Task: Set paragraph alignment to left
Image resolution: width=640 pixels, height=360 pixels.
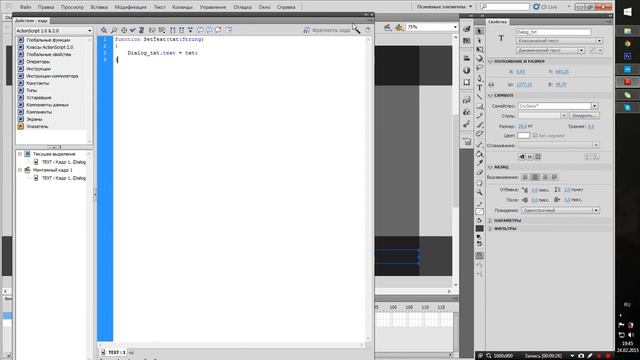Action: 526,177
